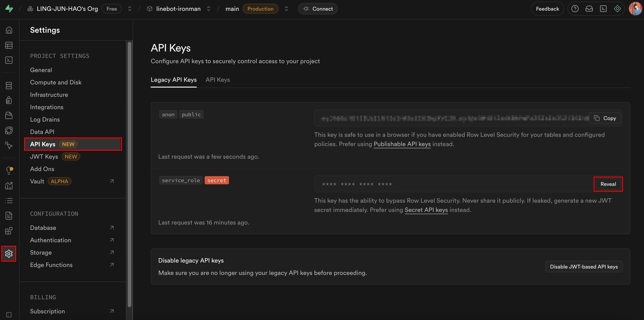Screen dimensions: 644x320
Task: Expand the organization switcher chevrons
Action: [x=130, y=9]
